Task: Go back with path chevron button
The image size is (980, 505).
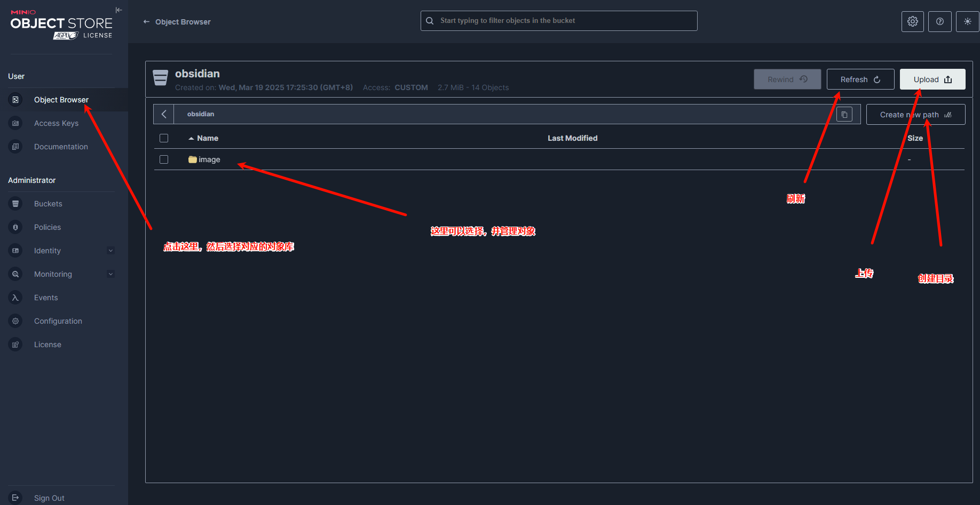Action: [x=164, y=114]
